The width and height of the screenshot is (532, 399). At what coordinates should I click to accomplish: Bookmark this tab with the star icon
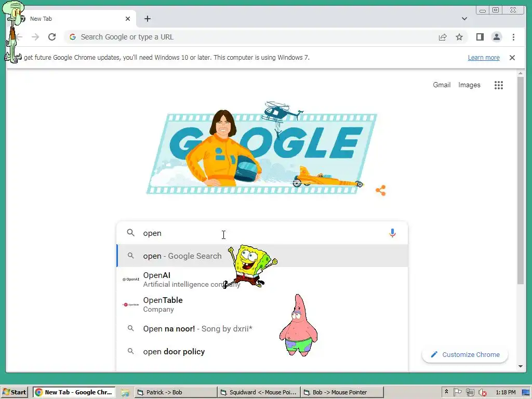[459, 37]
